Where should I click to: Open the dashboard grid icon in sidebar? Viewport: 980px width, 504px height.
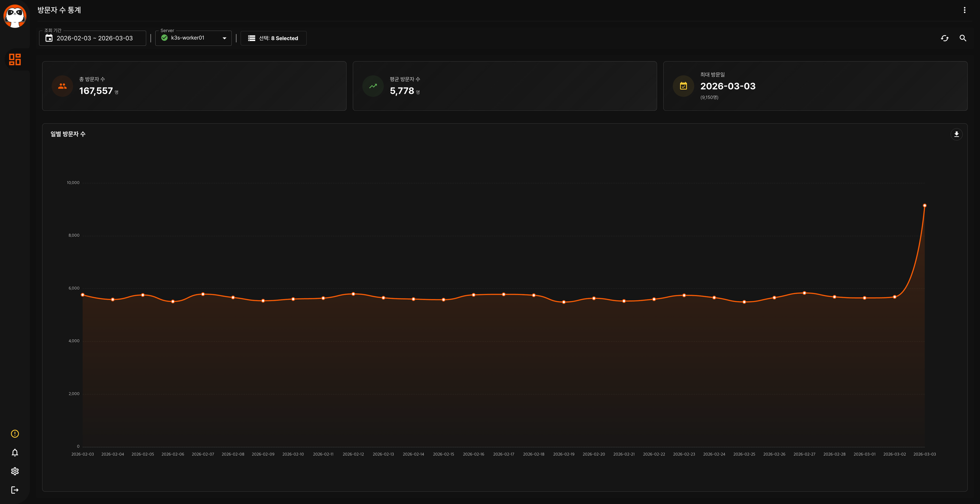pos(15,59)
